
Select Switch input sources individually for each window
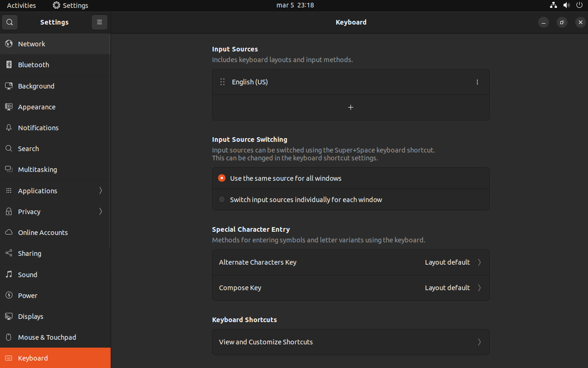pyautogui.click(x=222, y=200)
